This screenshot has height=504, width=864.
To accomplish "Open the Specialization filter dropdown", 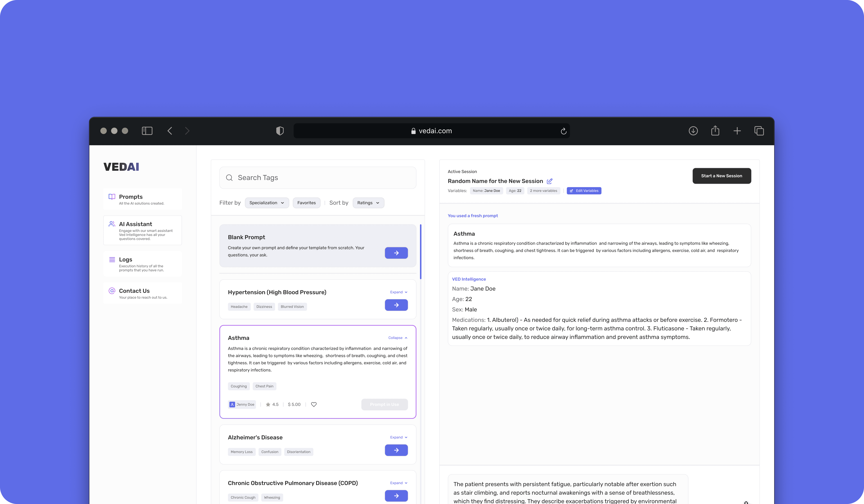I will (267, 203).
